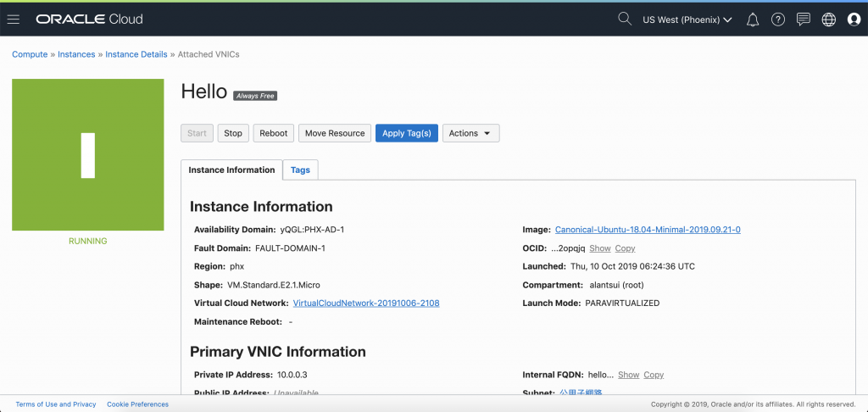Viewport: 868px width, 412px height.
Task: Open the user profile avatar icon
Action: (x=854, y=20)
